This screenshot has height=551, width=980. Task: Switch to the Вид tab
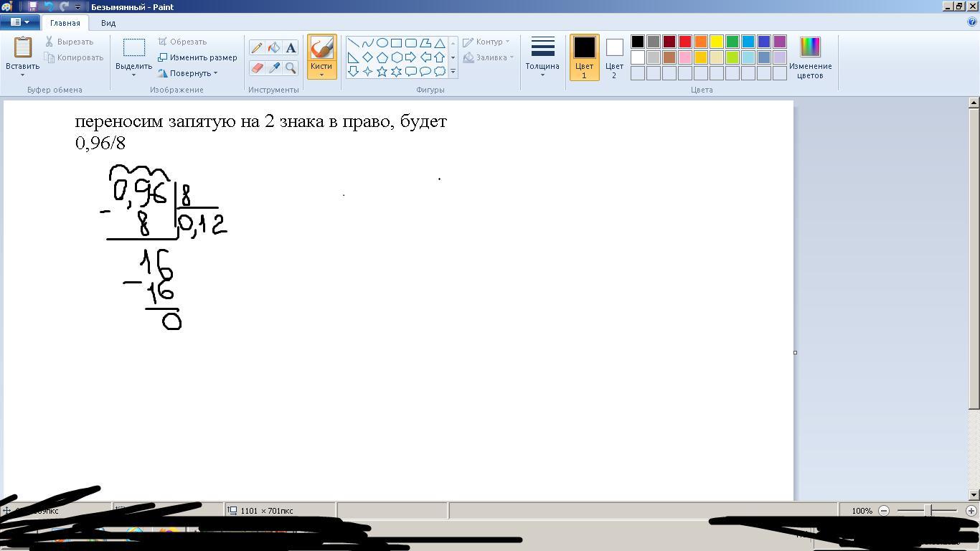tap(108, 23)
